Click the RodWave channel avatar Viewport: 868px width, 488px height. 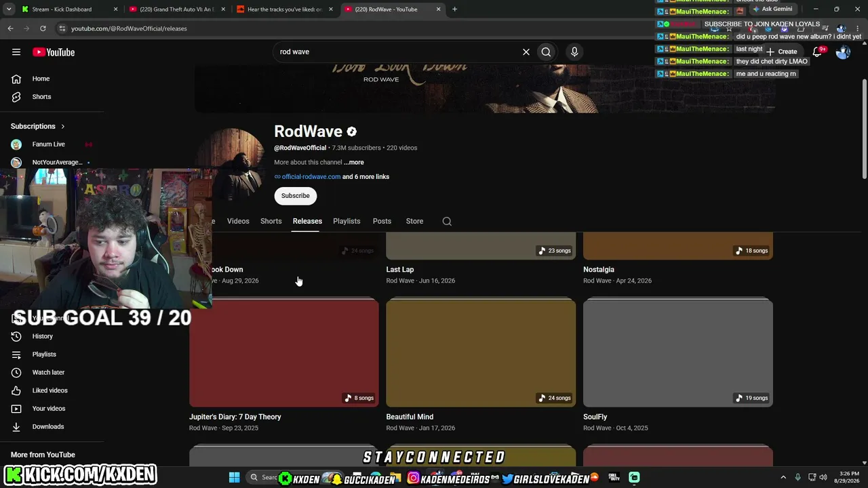click(239, 165)
